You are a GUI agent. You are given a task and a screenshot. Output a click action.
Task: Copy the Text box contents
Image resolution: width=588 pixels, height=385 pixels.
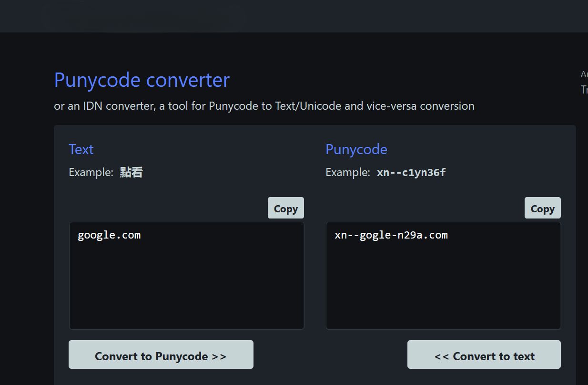285,208
